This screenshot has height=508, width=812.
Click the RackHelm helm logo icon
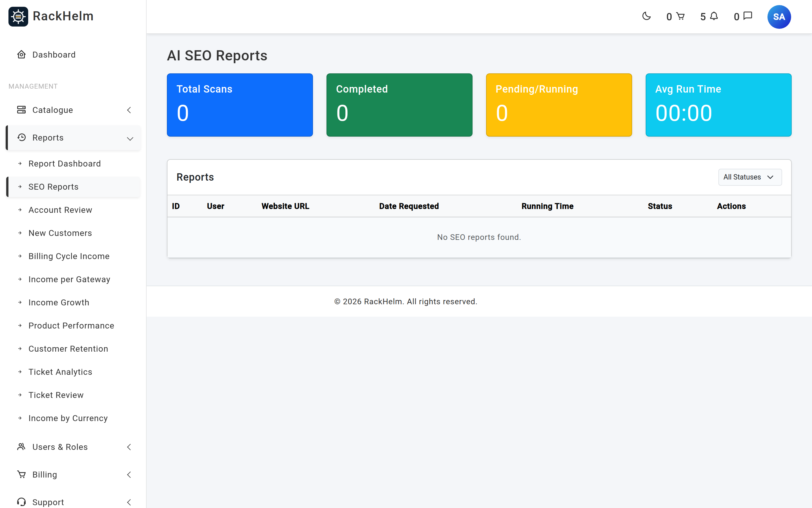pos(18,16)
